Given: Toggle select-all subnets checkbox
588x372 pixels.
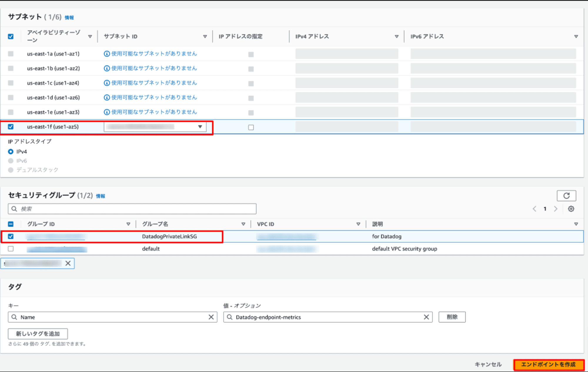Looking at the screenshot, I should [11, 36].
